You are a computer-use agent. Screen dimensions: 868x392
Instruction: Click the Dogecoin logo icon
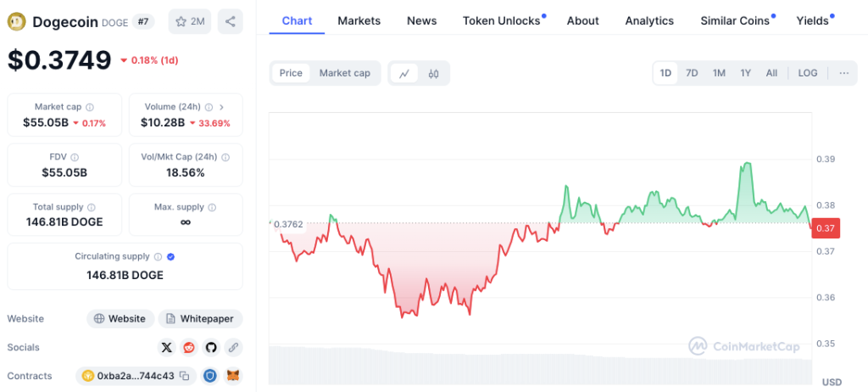click(x=17, y=21)
